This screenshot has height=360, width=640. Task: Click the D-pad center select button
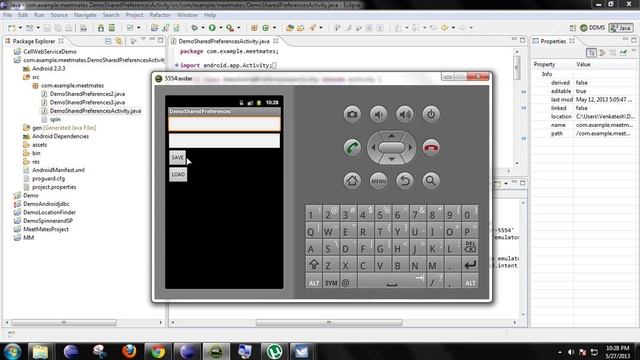pyautogui.click(x=391, y=147)
